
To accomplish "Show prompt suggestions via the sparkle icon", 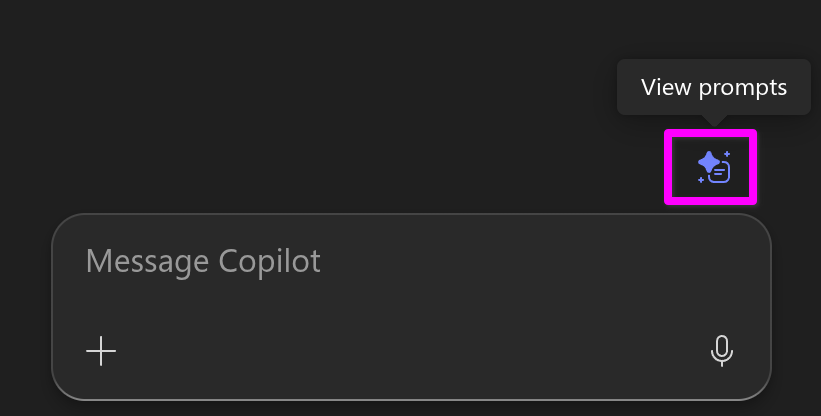I will 712,167.
